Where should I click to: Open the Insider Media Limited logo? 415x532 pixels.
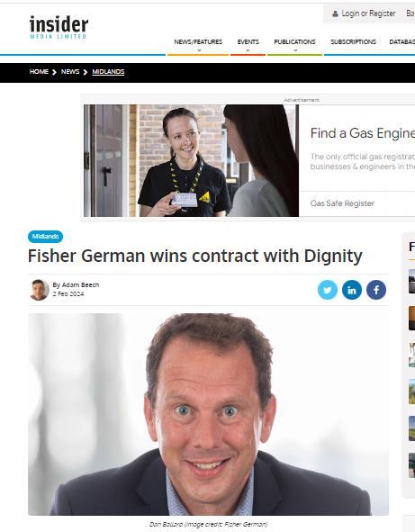(59, 27)
